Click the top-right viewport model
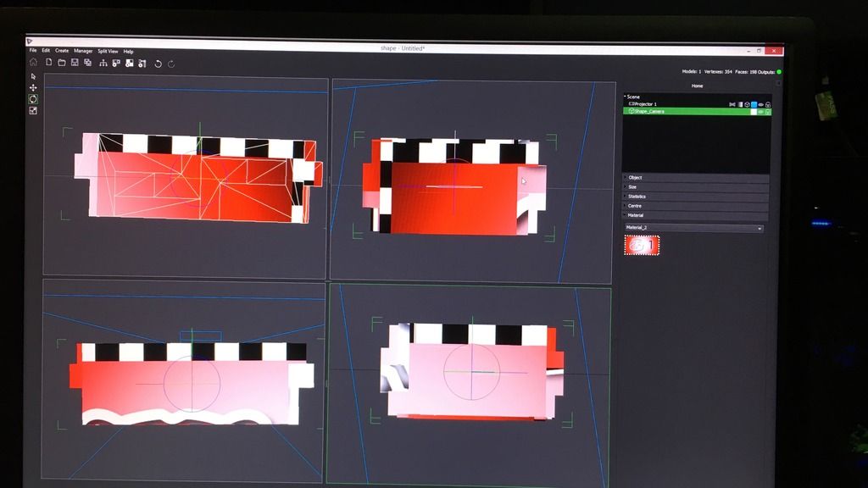Viewport: 868px width, 488px height. (454, 187)
